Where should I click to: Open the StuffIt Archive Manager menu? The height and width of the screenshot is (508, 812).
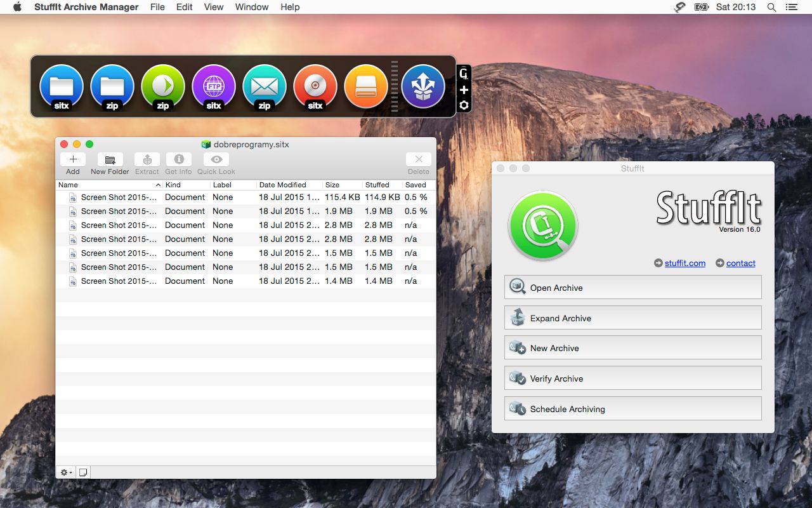click(x=86, y=7)
